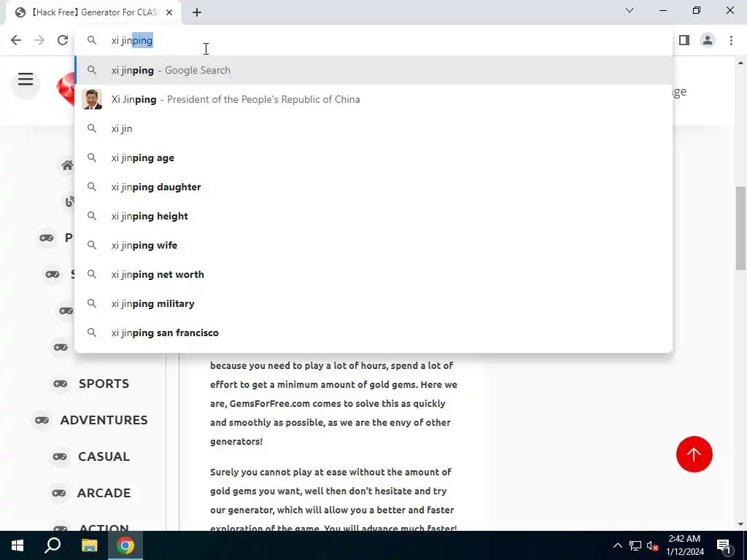Image resolution: width=747 pixels, height=560 pixels.
Task: Open the Windows Start menu
Action: (18, 545)
